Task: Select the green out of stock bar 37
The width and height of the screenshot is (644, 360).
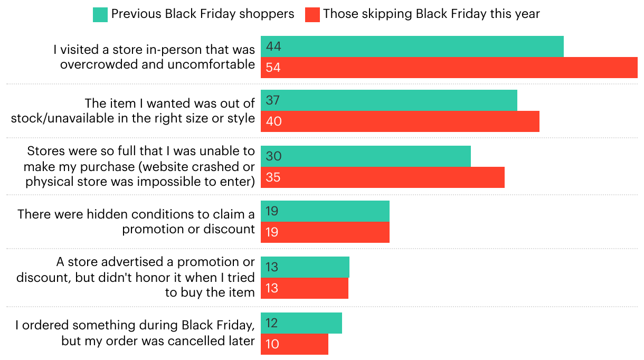Action: point(389,100)
